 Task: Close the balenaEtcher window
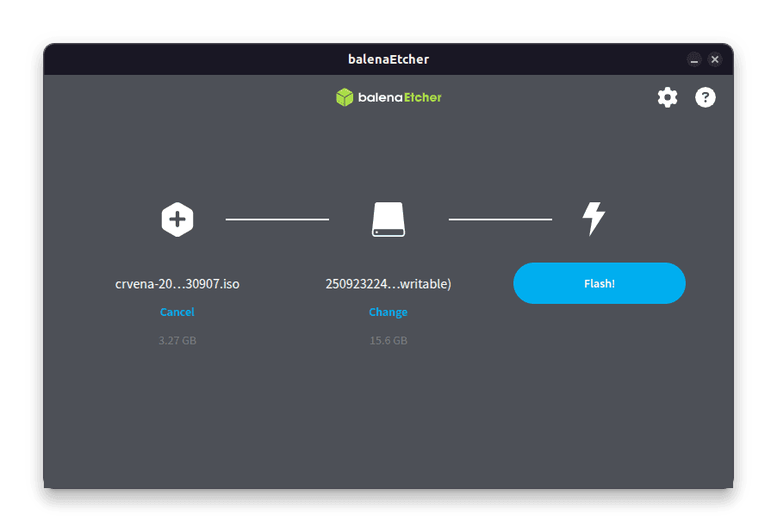[x=715, y=59]
